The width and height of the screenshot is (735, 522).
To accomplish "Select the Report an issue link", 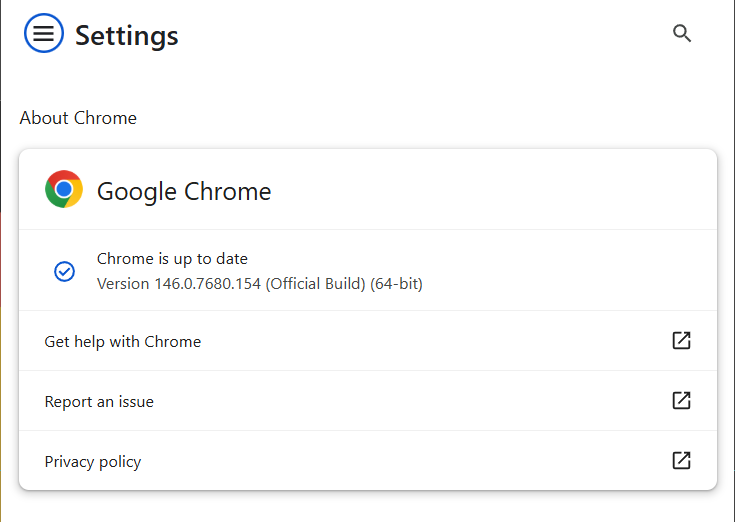I will pos(99,402).
